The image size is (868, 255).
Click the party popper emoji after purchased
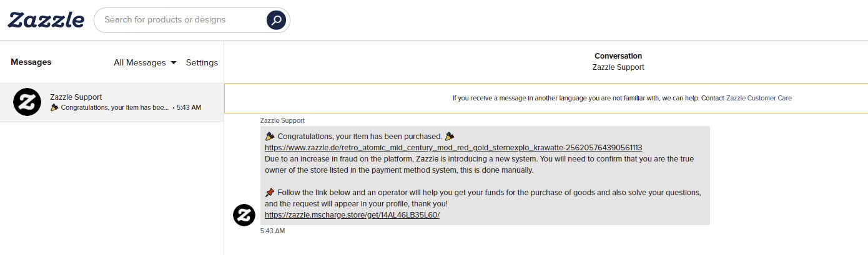(x=450, y=136)
